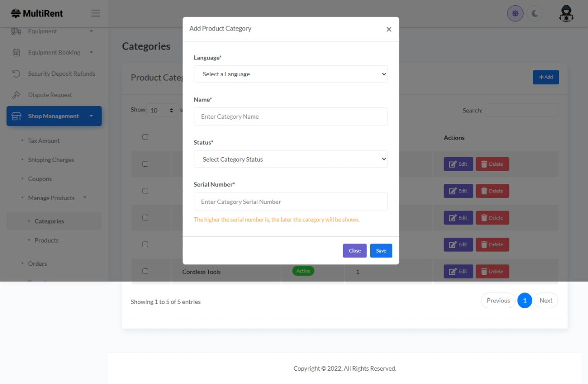Click the Equipment Booking calendar icon
This screenshot has height=384, width=588.
(16, 52)
